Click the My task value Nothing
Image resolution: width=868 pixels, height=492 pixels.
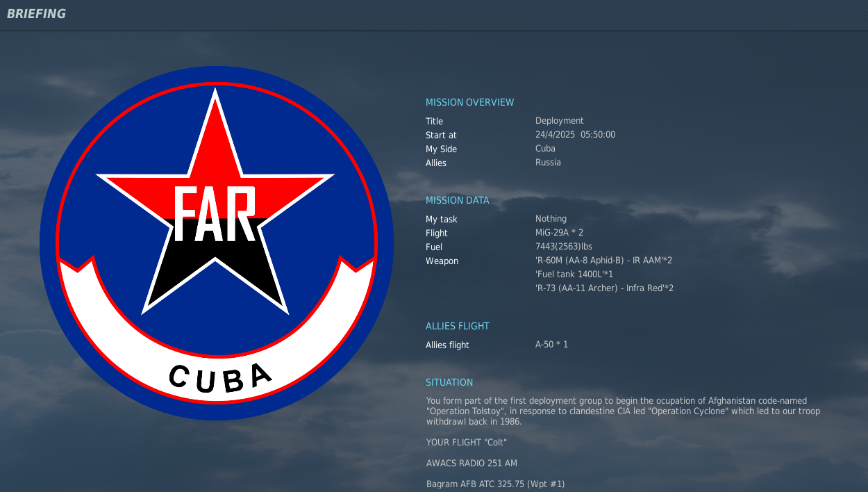[x=551, y=219]
